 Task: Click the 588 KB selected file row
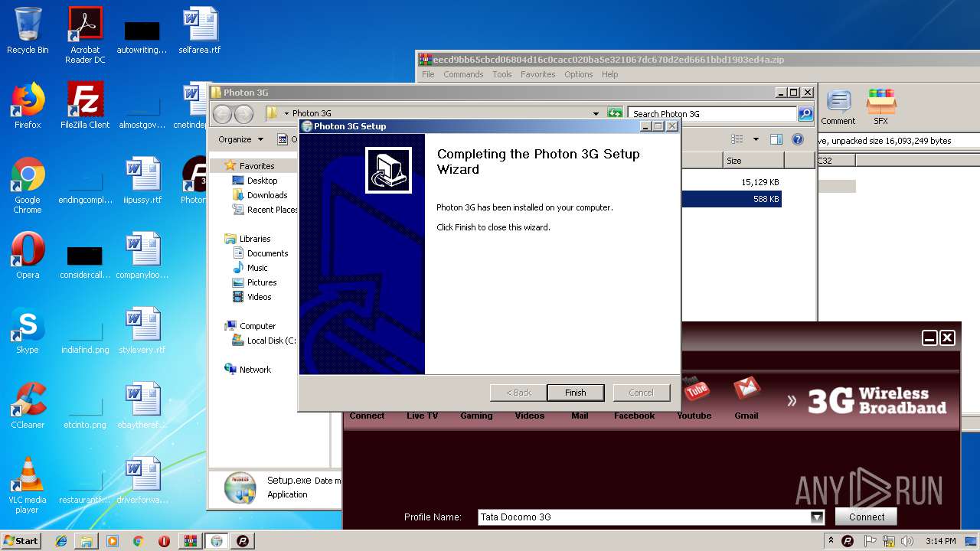coord(731,199)
